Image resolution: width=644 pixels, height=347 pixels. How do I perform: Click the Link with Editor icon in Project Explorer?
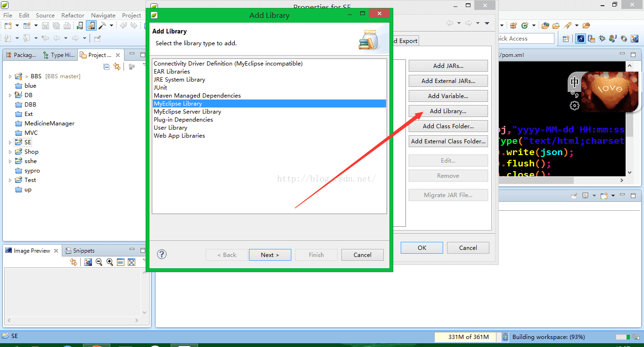click(116, 67)
